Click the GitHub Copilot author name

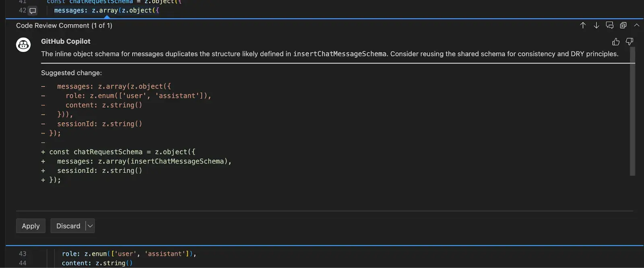point(66,41)
